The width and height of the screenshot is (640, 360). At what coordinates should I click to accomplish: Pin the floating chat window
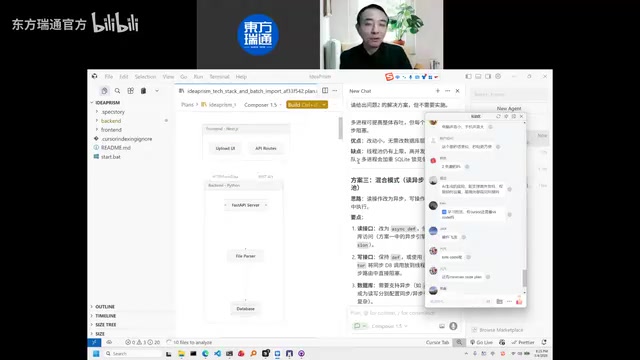coord(506,116)
